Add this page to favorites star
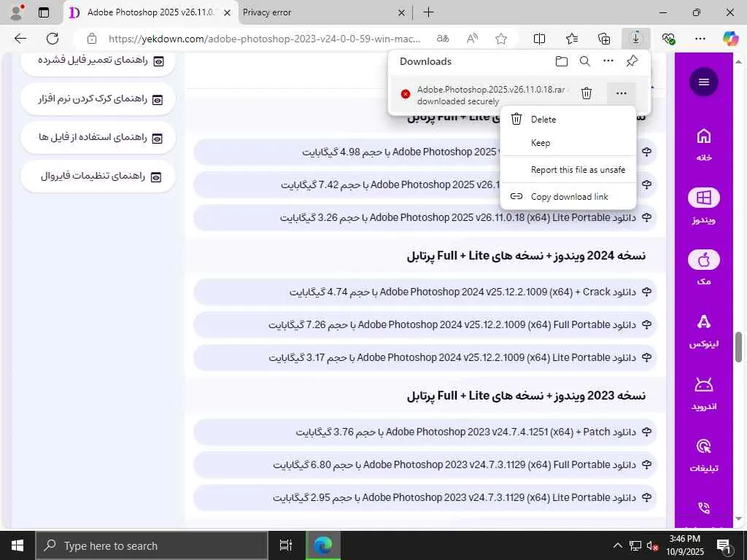Screen dimensions: 747x560 click(500, 39)
